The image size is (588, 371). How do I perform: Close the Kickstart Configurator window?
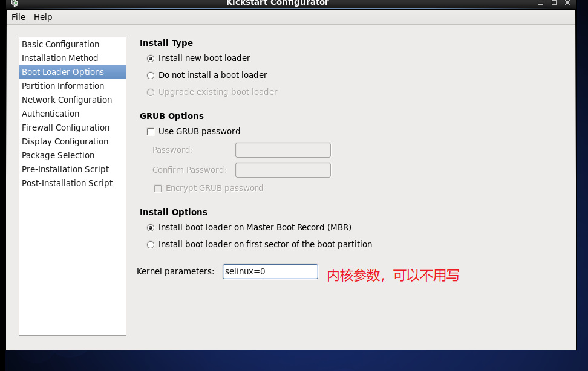(567, 2)
